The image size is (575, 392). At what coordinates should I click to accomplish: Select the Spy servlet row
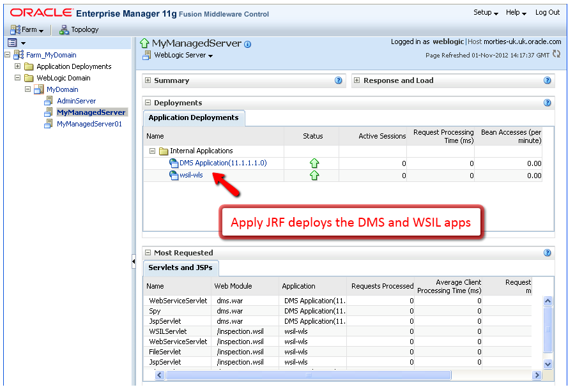point(337,311)
